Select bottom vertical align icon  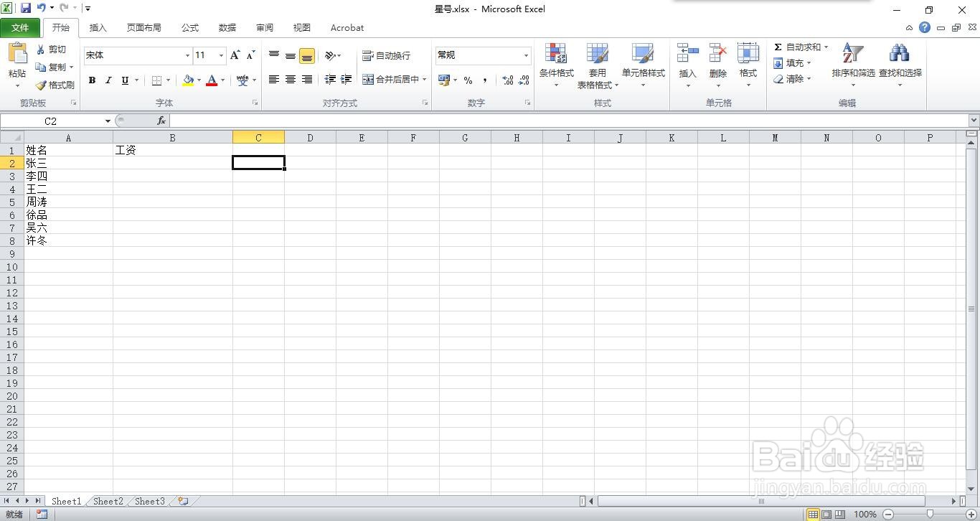point(307,55)
